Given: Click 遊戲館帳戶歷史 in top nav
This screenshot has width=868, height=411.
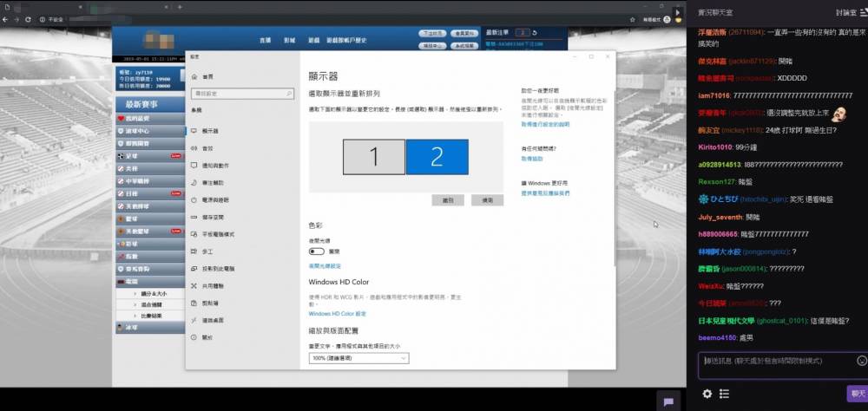Looking at the screenshot, I should [x=346, y=41].
